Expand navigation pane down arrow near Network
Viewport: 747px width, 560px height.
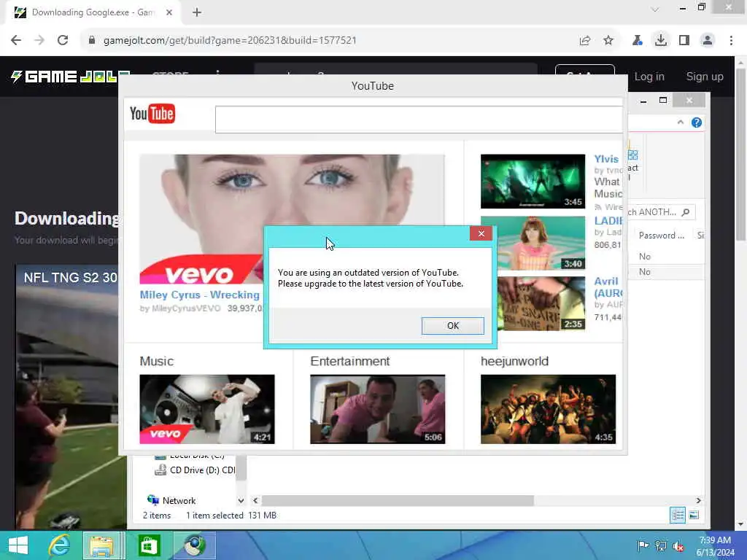(241, 501)
